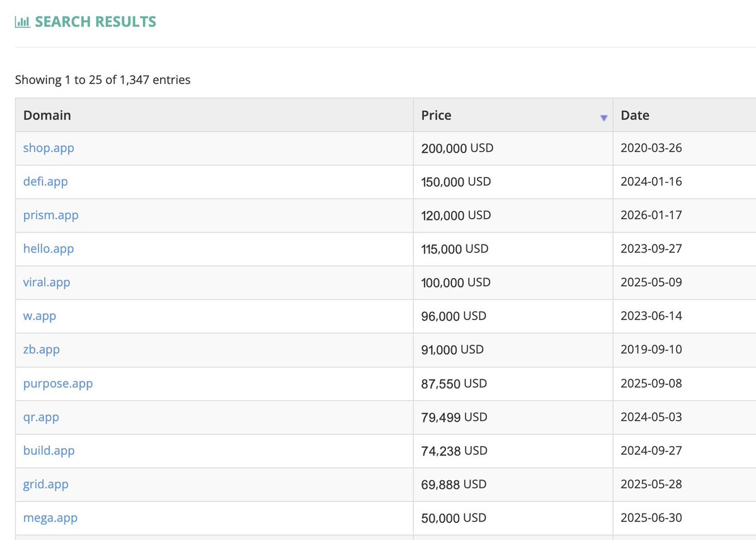Open the hello.app domain link
The width and height of the screenshot is (756, 540).
tap(49, 249)
